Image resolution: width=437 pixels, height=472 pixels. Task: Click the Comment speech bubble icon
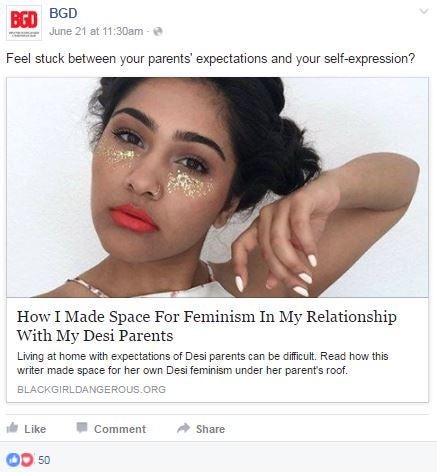pos(82,428)
